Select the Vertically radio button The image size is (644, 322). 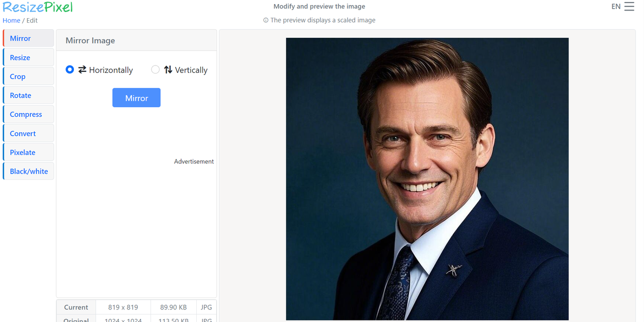[x=155, y=69]
